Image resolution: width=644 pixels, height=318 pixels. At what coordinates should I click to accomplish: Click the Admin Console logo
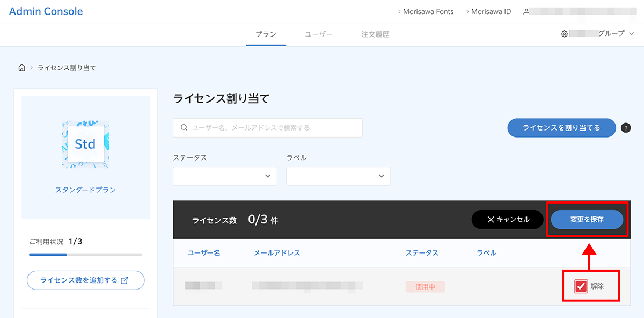[46, 11]
